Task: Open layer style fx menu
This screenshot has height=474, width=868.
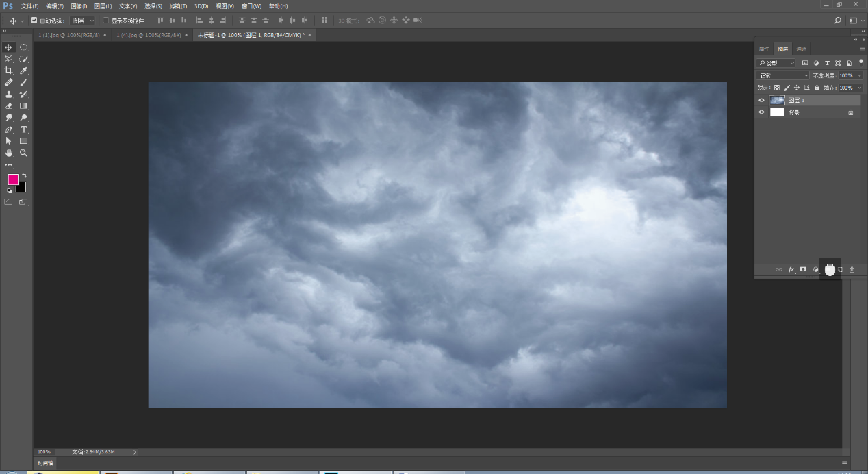Action: [x=791, y=270]
